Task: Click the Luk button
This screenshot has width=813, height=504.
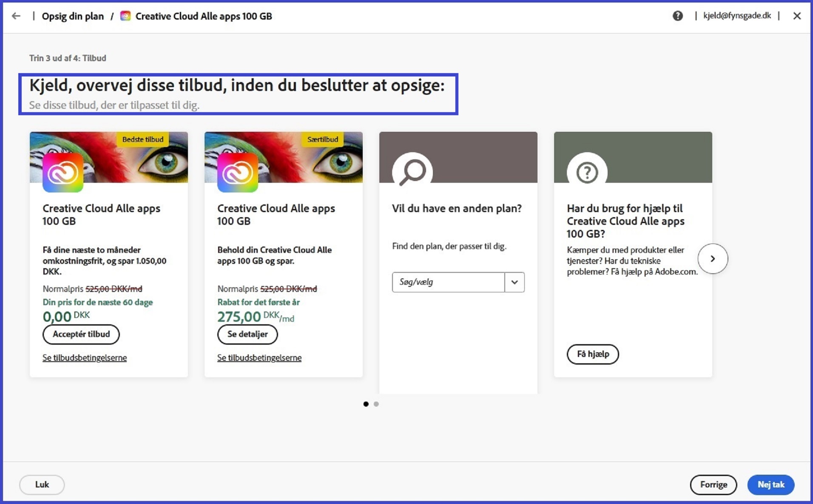Action: [42, 484]
